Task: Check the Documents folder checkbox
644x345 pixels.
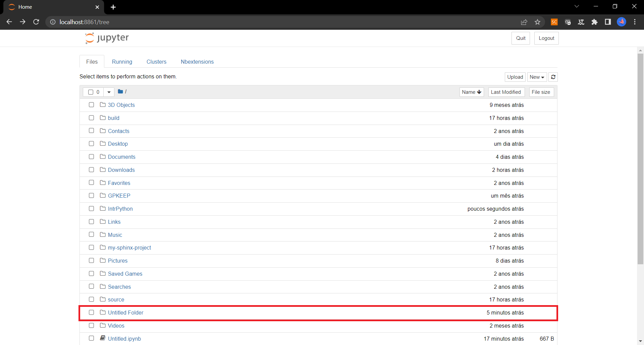Action: [91, 157]
